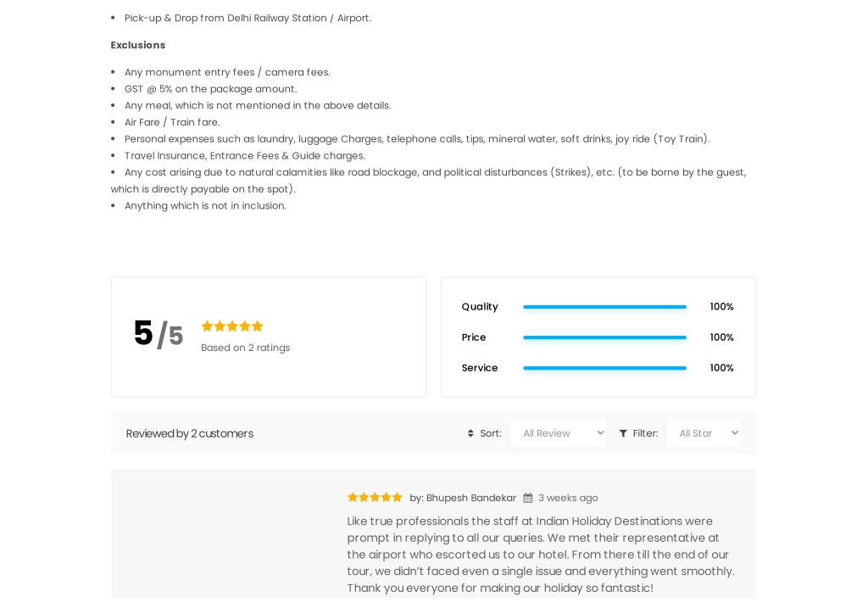The height and width of the screenshot is (613, 868).
Task: Click the large 5/5 rating score
Action: [x=159, y=334]
